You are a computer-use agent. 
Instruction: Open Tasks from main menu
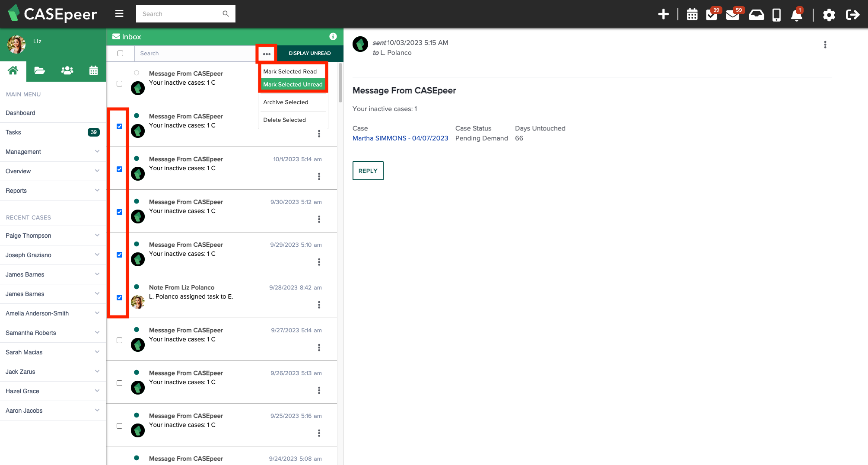click(53, 132)
